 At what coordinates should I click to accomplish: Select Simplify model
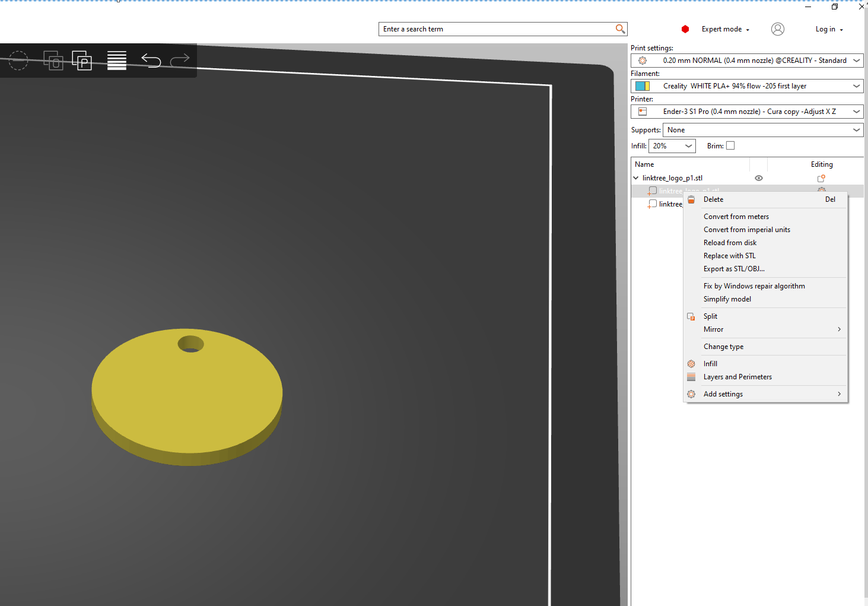pyautogui.click(x=765, y=299)
